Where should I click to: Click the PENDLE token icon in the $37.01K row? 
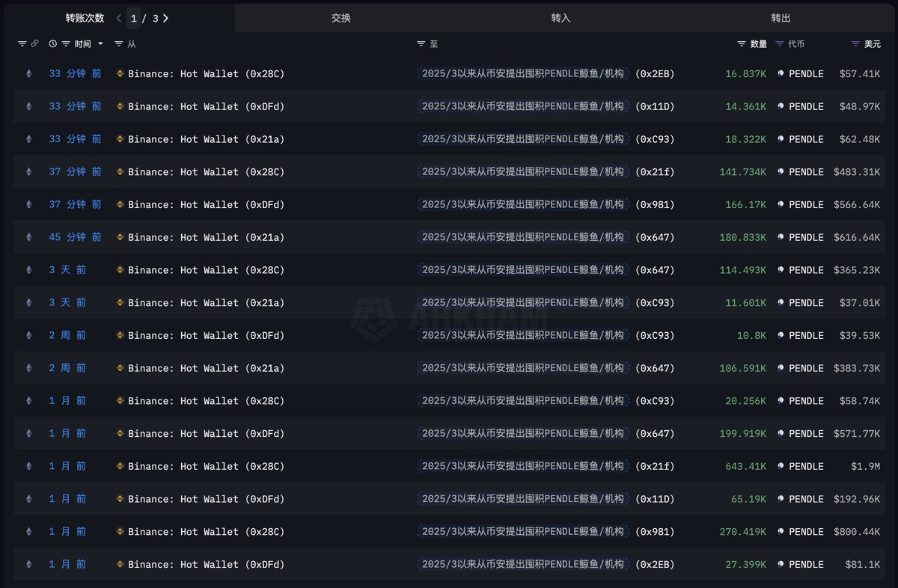coord(781,303)
